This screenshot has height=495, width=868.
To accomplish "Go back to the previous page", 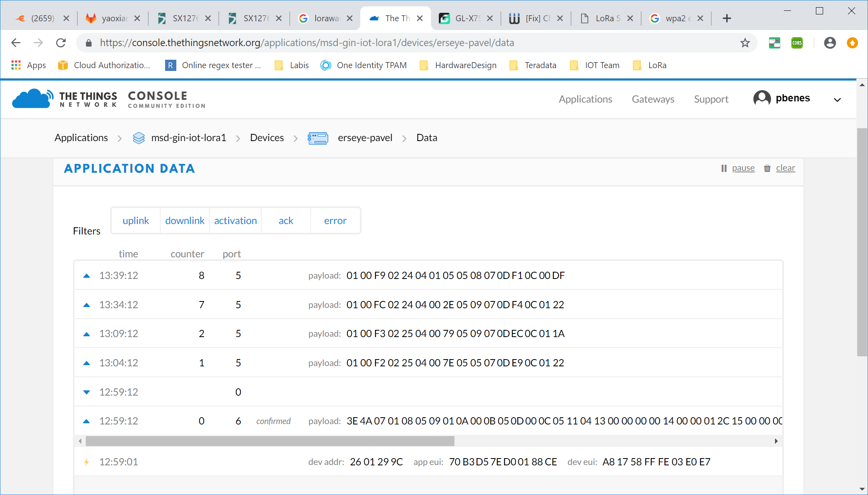I will click(x=16, y=42).
